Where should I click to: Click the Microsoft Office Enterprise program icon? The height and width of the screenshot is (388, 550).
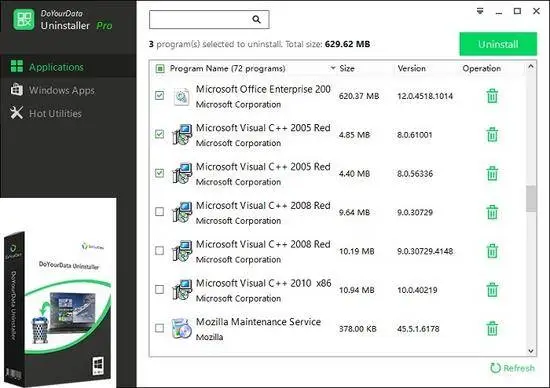(182, 96)
